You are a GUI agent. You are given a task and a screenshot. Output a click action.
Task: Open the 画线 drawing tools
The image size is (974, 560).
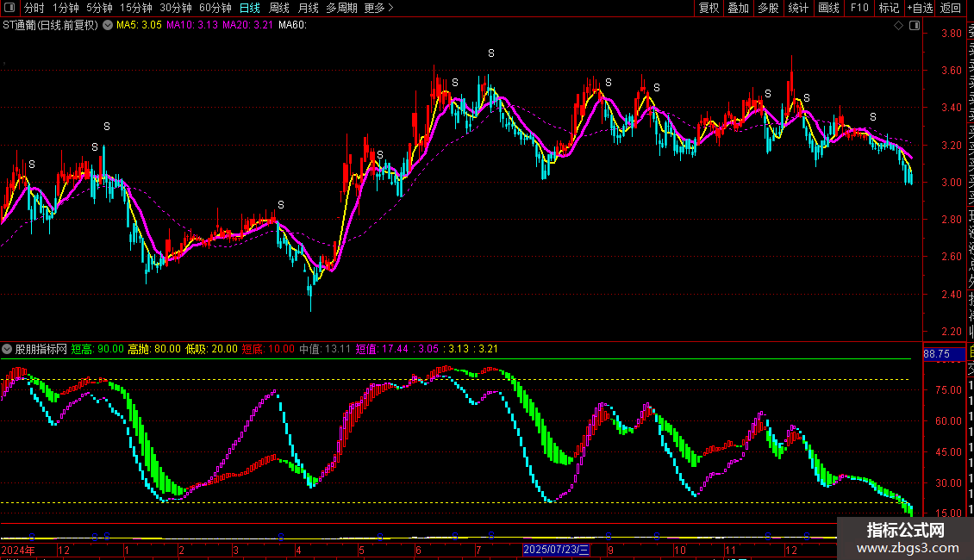tap(828, 9)
